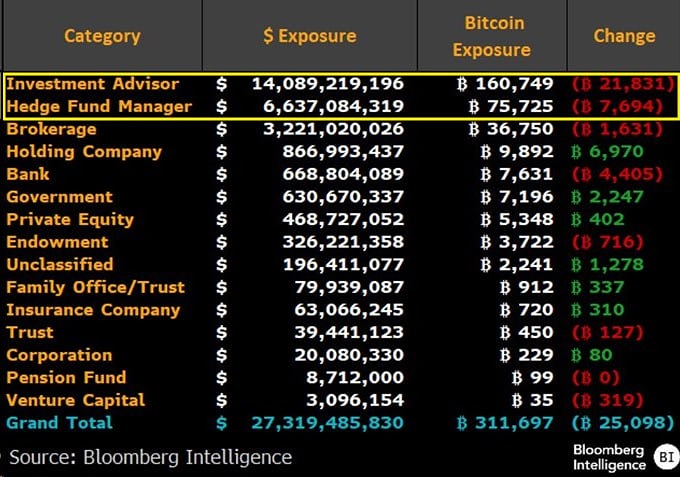Screen dimensions: 680x477
Task: Click the Bloomberg Intelligence BI logo icon
Action: (x=665, y=457)
